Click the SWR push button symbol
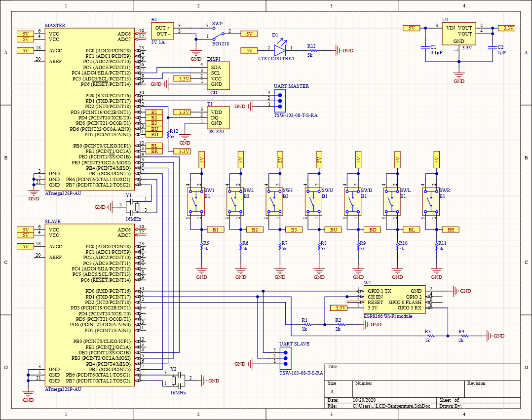The height and width of the screenshot is (420, 532). click(431, 201)
